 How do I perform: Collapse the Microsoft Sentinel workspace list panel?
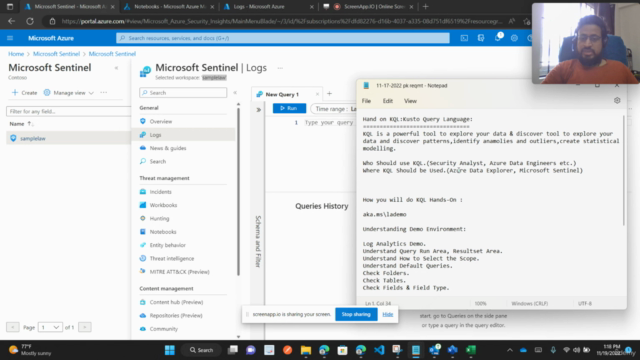coord(116,68)
